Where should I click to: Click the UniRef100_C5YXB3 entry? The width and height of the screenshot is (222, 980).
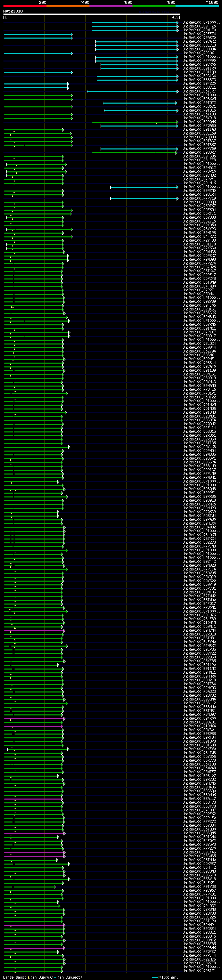pos(199,114)
